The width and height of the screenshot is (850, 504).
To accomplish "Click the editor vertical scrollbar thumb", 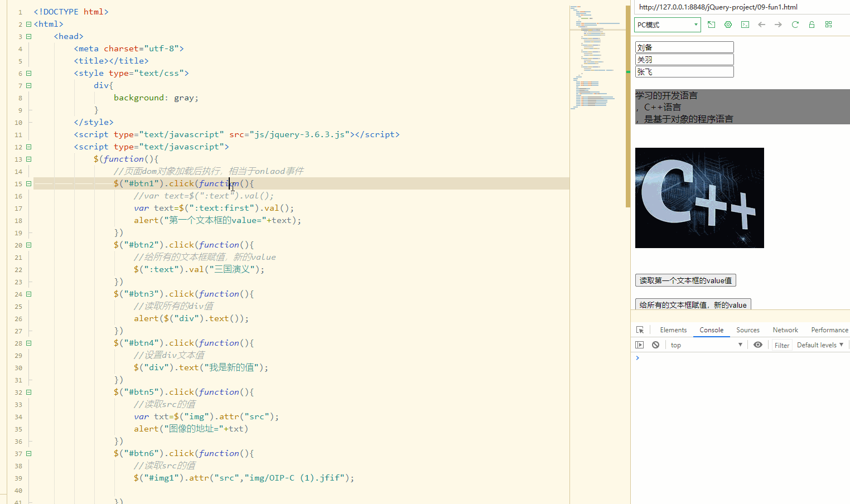I will point(628,106).
